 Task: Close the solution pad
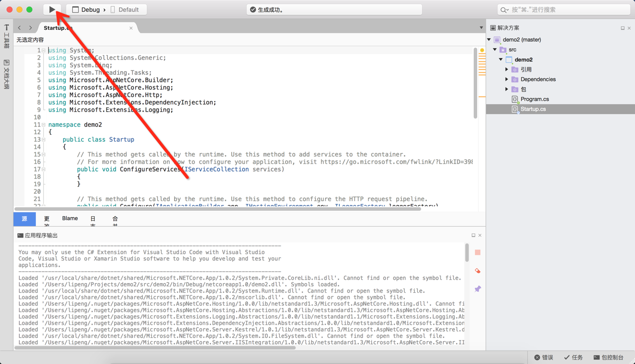click(x=629, y=28)
